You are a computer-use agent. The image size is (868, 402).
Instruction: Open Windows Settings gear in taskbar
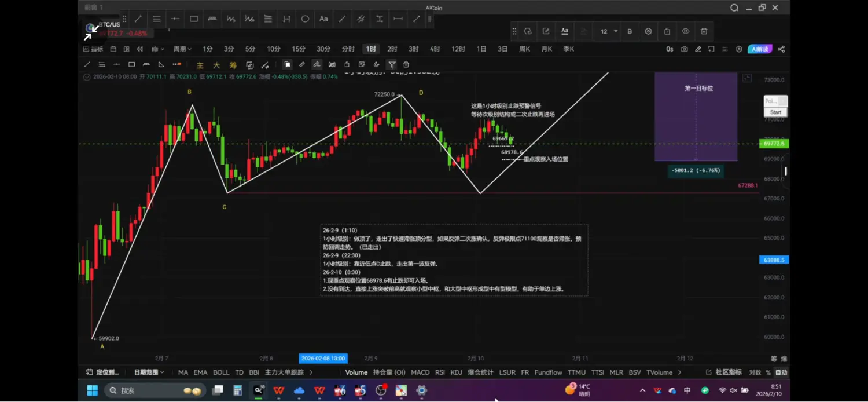point(422,390)
